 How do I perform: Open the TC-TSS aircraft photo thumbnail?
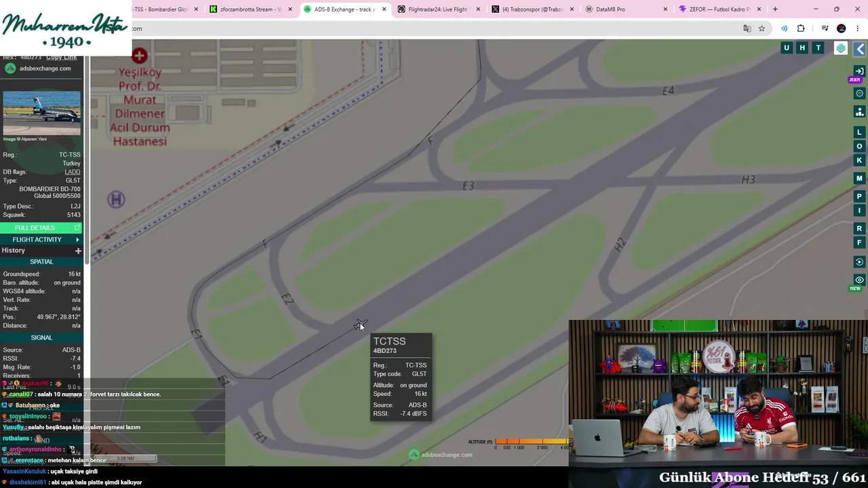(x=41, y=113)
